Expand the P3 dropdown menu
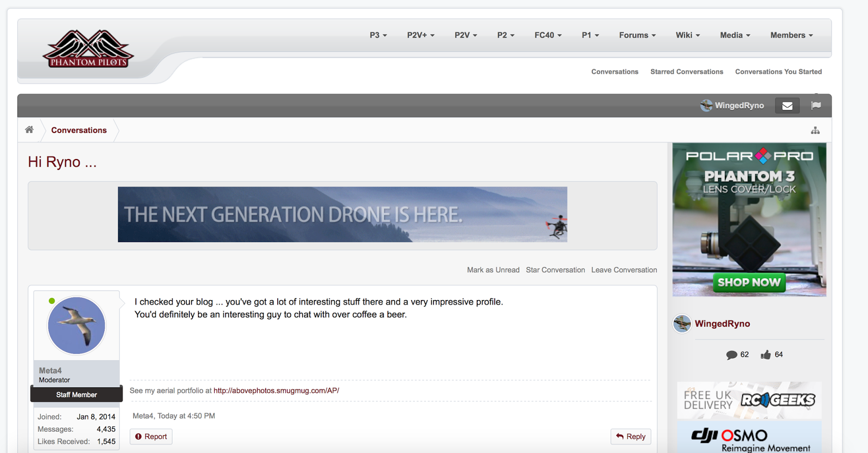The width and height of the screenshot is (868, 453). [378, 35]
